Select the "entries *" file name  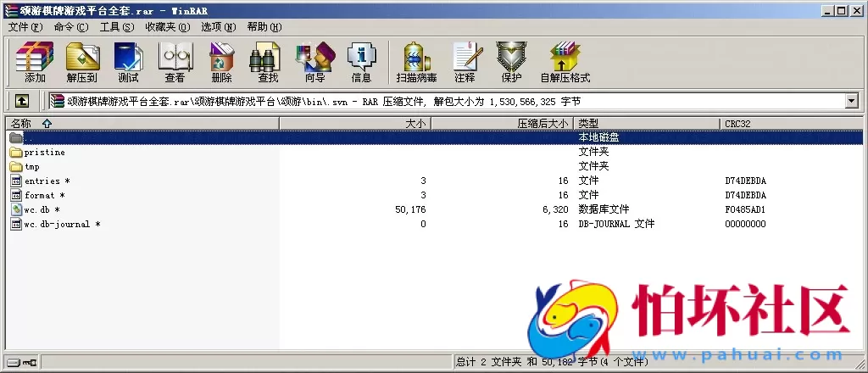coord(47,181)
